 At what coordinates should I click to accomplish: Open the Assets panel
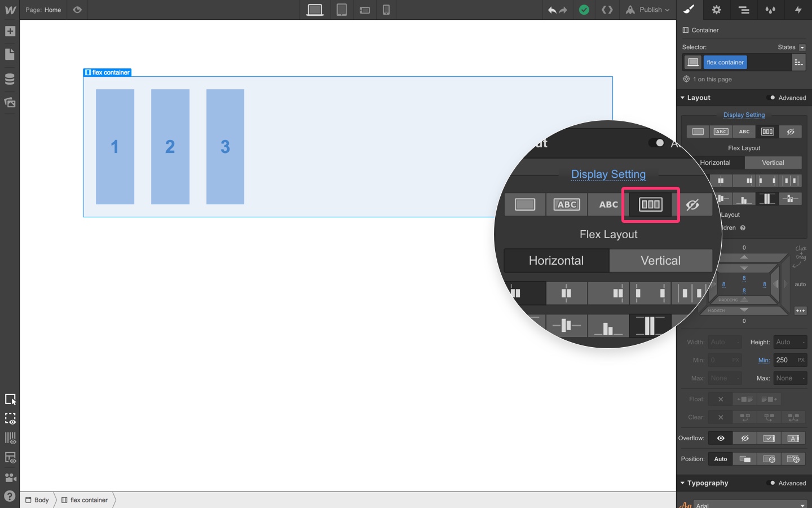pyautogui.click(x=10, y=103)
